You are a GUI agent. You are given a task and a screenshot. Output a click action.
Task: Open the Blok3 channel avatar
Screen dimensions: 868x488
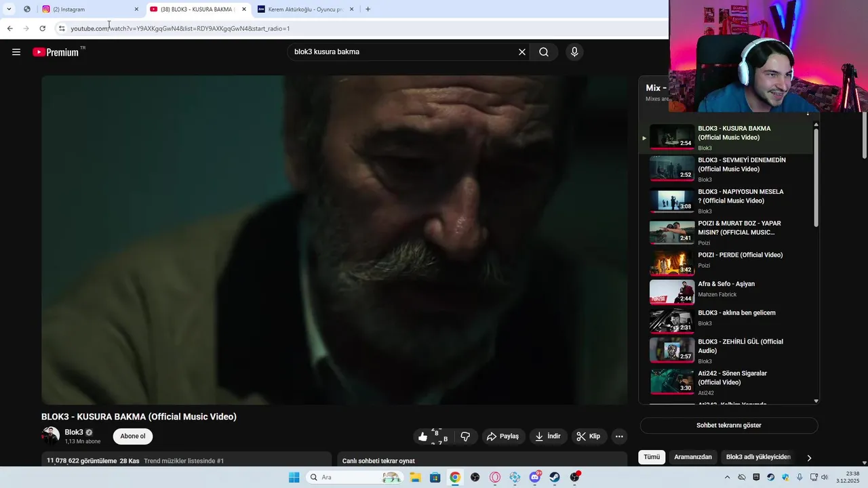tap(50, 436)
